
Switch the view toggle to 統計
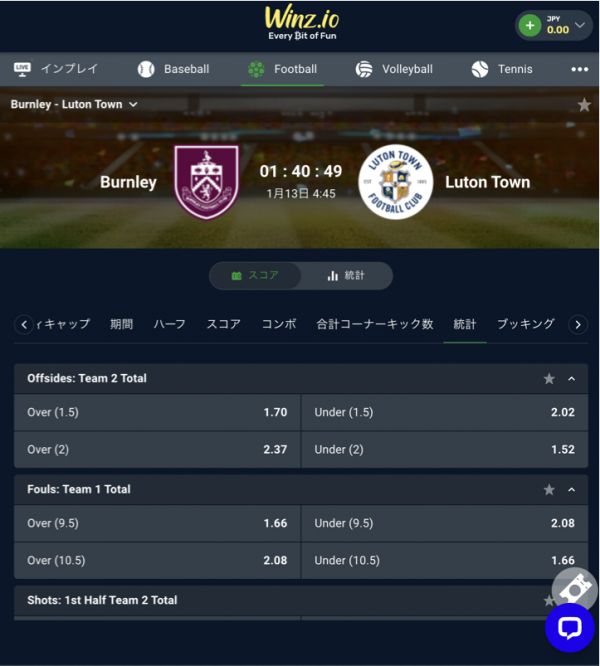click(346, 276)
